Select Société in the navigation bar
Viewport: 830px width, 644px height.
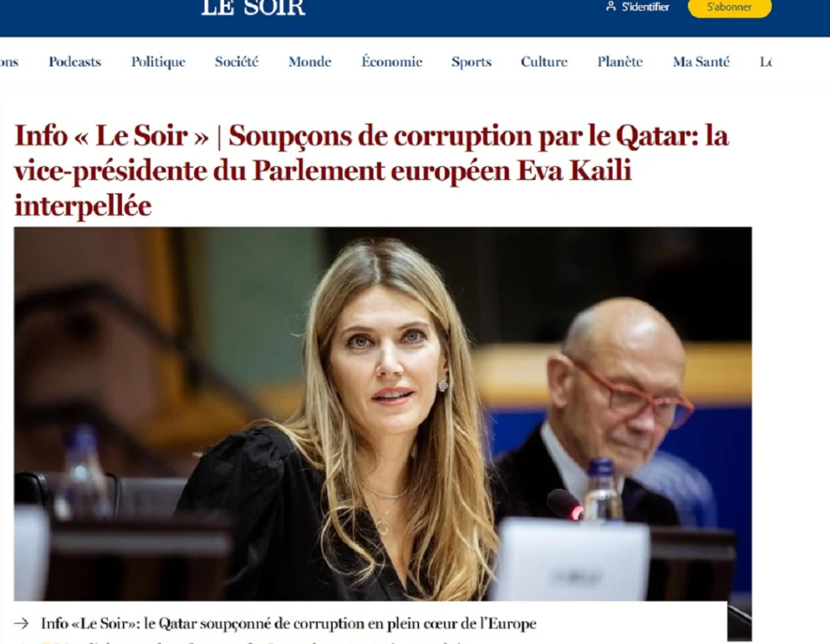pos(237,62)
